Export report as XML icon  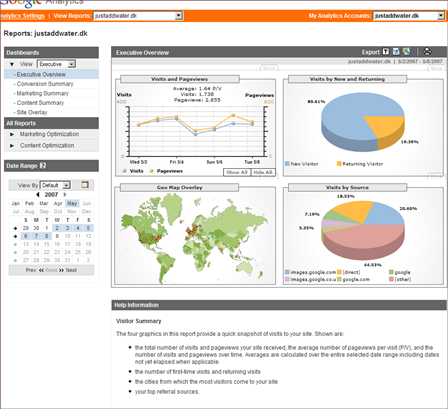coord(396,52)
